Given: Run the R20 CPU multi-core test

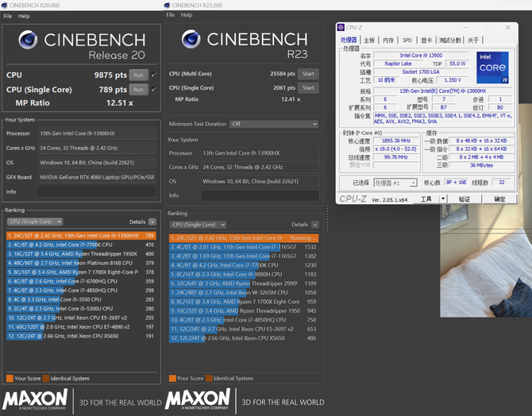Looking at the screenshot, I should 138,75.
